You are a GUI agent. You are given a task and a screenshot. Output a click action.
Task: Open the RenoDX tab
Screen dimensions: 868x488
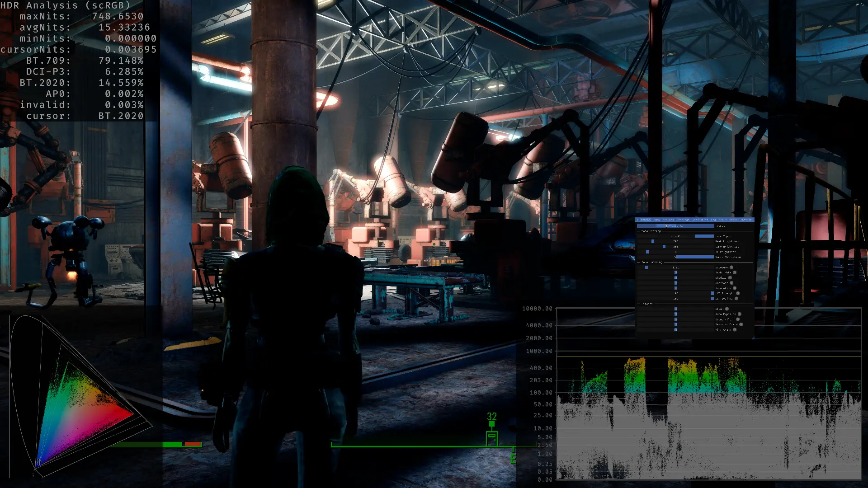(646, 220)
